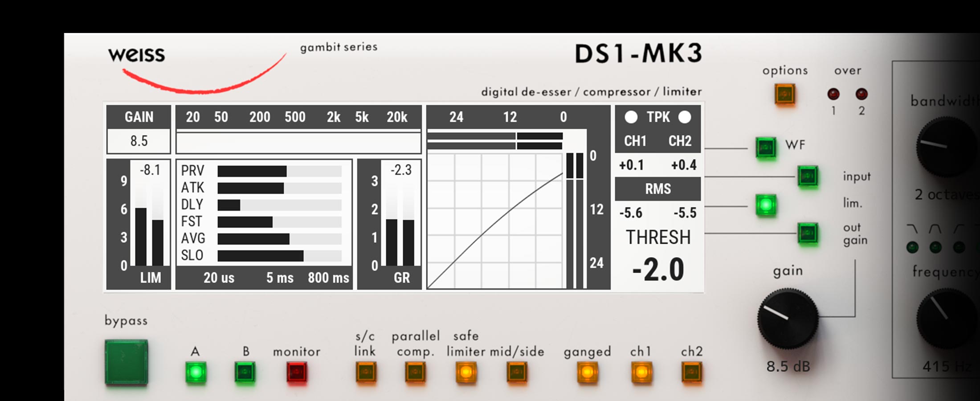Click the THRESH value -2.0
The image size is (980, 401).
pos(658,270)
